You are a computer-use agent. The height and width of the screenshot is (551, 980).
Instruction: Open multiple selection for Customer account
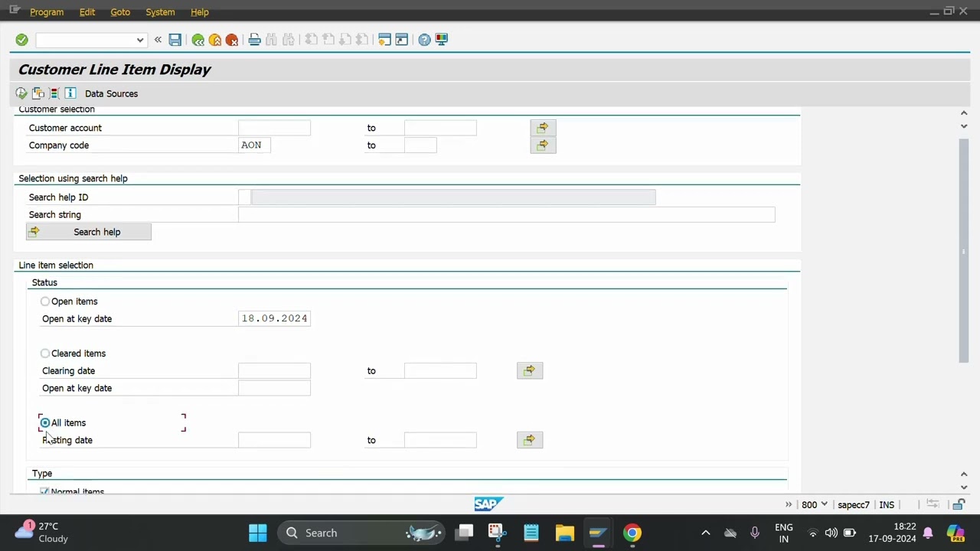point(543,128)
